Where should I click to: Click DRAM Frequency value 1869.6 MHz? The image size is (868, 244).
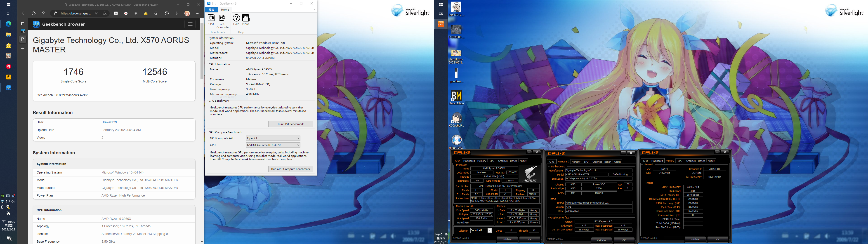(693, 187)
